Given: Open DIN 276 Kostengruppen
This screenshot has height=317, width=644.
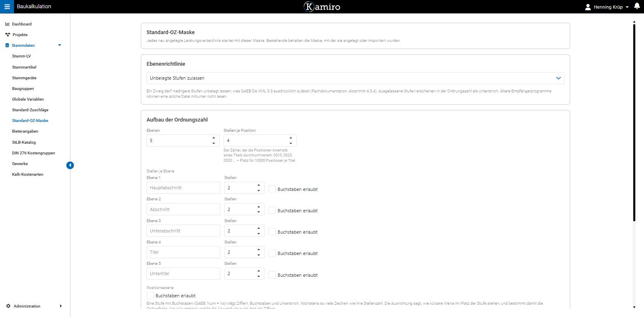Looking at the screenshot, I should click(33, 153).
